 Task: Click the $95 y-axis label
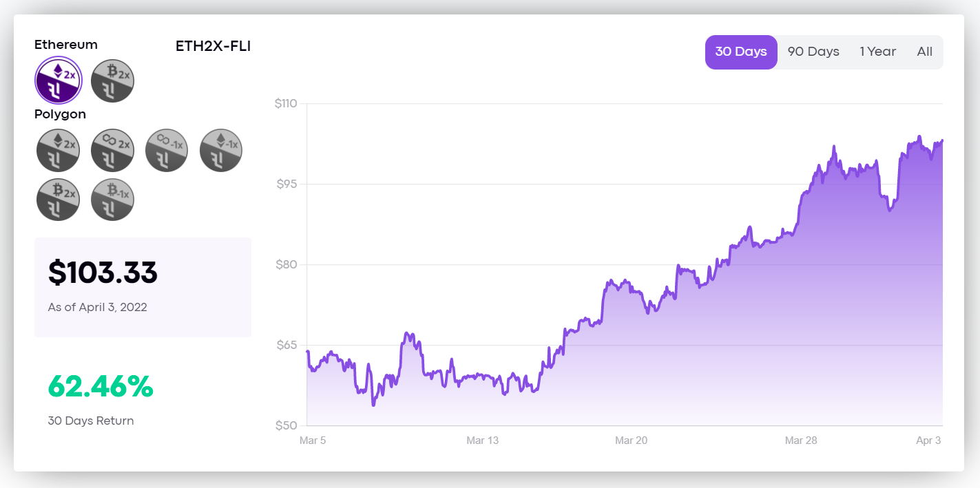(286, 184)
